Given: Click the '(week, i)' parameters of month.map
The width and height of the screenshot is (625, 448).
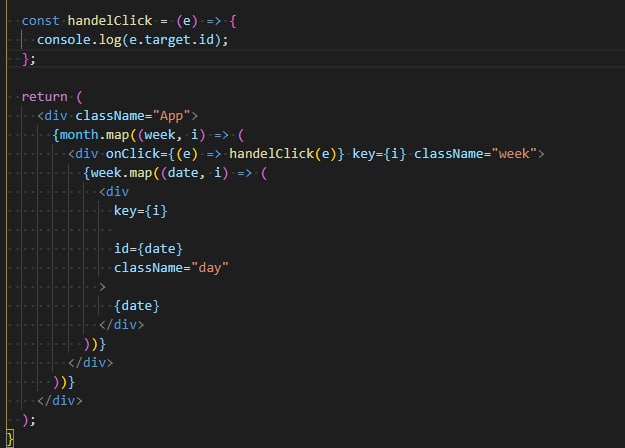Looking at the screenshot, I should pos(171,135).
